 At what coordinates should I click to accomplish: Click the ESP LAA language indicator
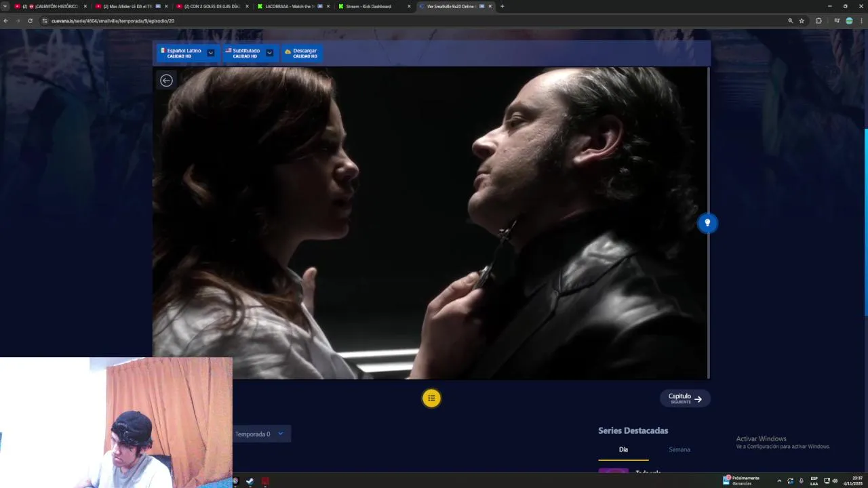coord(814,481)
